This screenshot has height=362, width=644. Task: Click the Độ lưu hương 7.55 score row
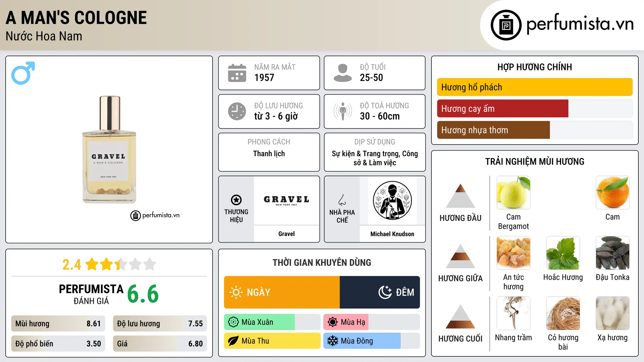[160, 324]
